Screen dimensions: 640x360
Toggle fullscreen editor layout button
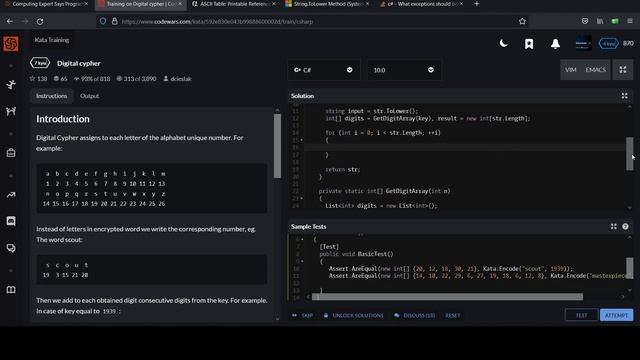pyautogui.click(x=623, y=70)
